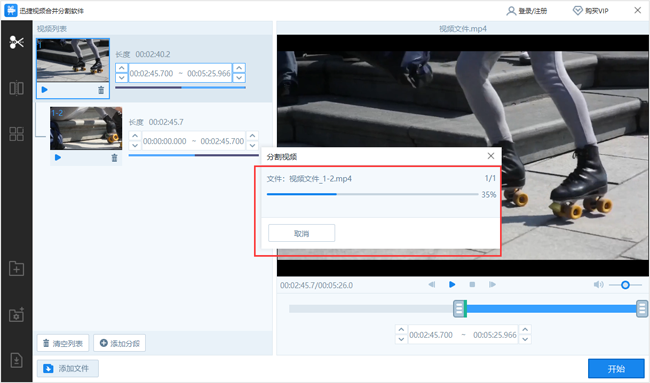The image size is (650, 383).
Task: Decrease start time of first clip
Action: (x=121, y=78)
